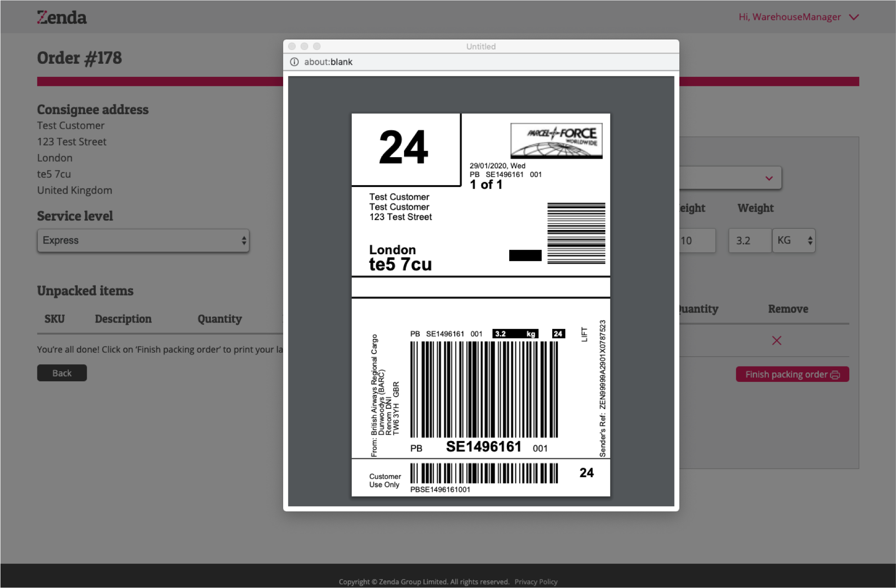
Task: Click the Remove column header
Action: (788, 309)
